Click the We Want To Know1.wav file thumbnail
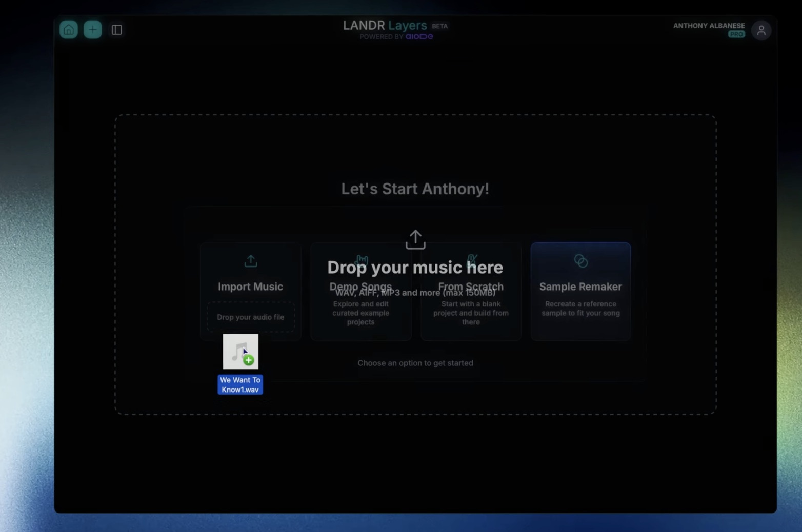 240,352
